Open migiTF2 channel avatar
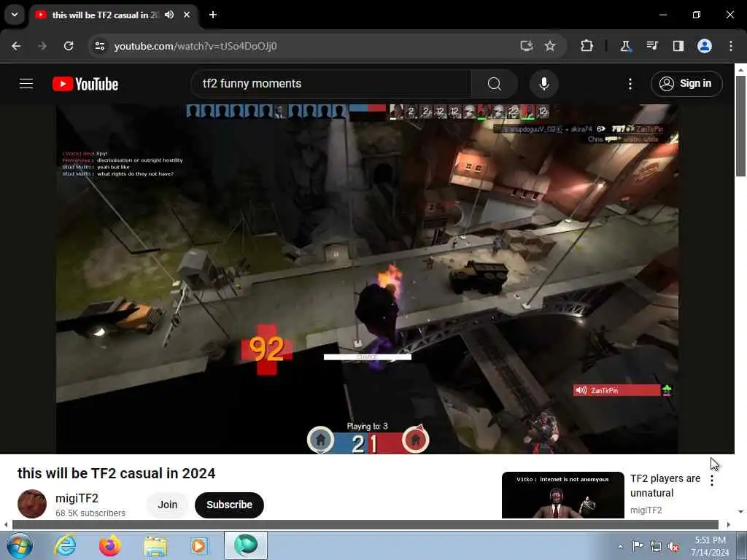 point(32,504)
